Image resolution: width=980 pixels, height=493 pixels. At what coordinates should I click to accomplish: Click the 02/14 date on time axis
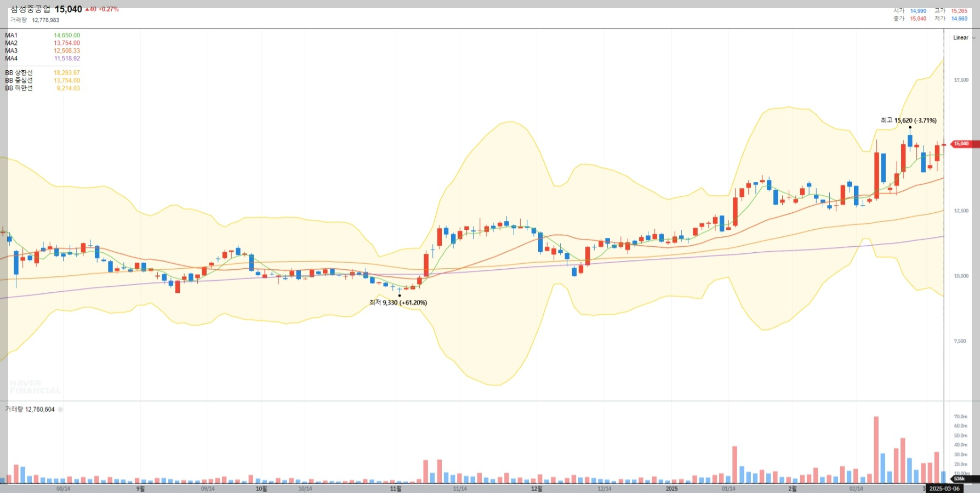(856, 489)
